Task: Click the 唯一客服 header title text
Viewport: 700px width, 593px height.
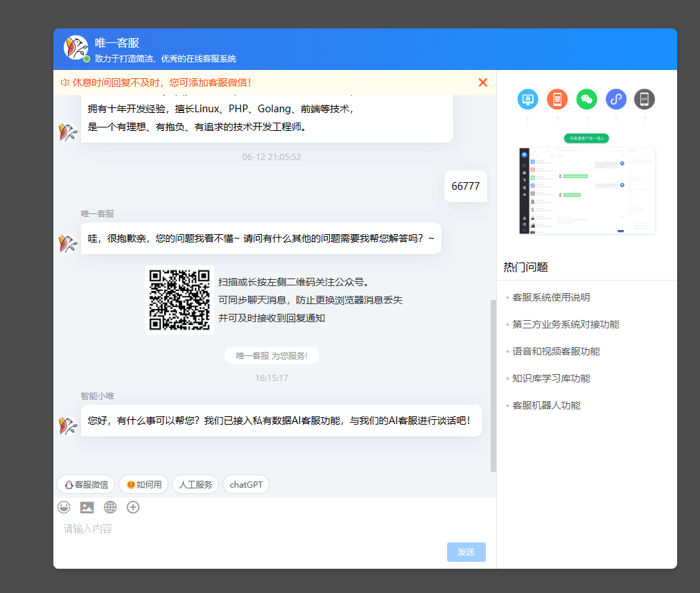Action: [x=117, y=43]
